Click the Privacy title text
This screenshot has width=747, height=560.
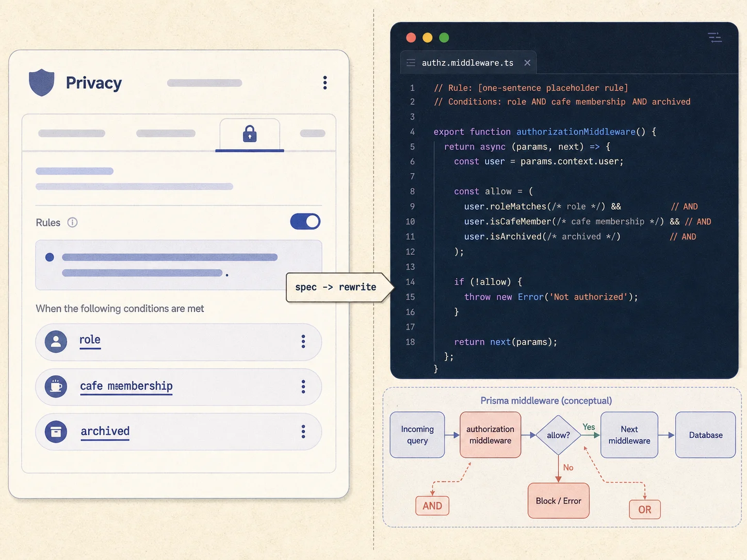[94, 83]
